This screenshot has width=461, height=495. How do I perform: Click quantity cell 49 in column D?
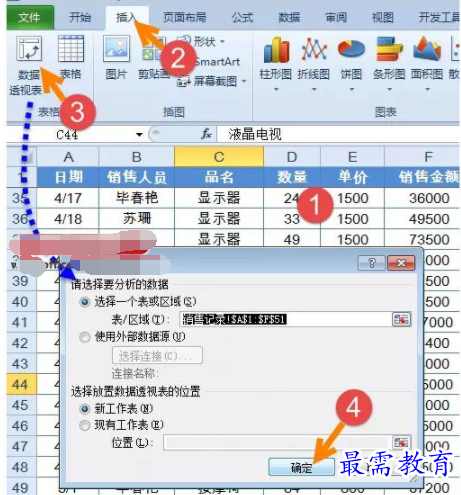[x=292, y=239]
